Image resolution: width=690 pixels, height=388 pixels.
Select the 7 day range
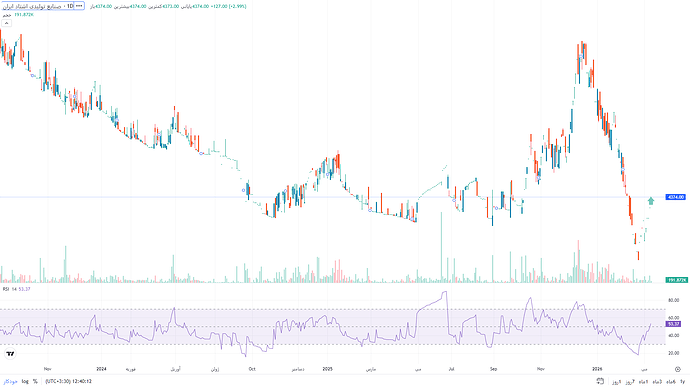(x=630, y=381)
